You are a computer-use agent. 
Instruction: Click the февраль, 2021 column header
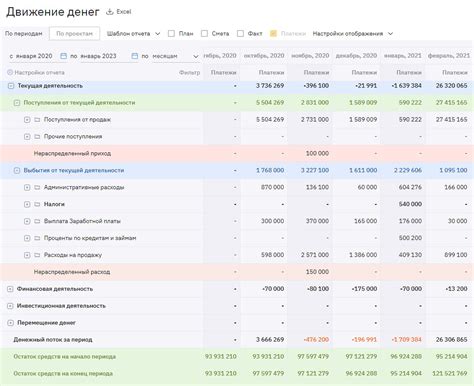(449, 56)
